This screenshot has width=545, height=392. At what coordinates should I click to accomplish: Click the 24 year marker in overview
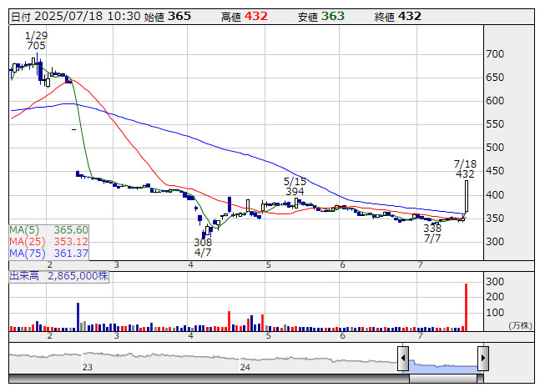[245, 367]
